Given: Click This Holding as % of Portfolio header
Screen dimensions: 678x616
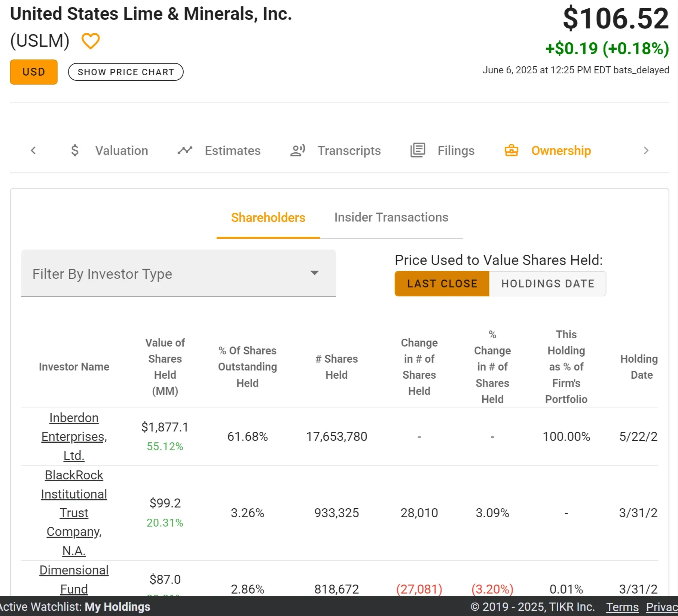Looking at the screenshot, I should pyautogui.click(x=566, y=367).
